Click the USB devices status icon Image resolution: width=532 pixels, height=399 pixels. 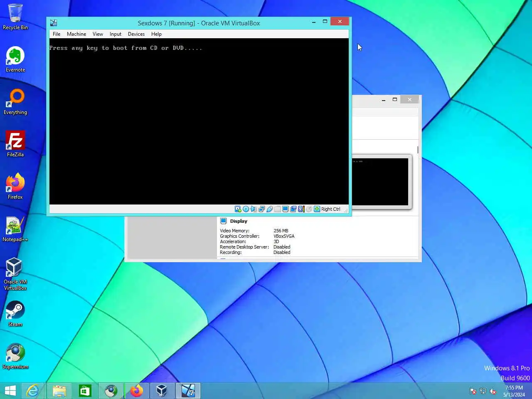(269, 209)
